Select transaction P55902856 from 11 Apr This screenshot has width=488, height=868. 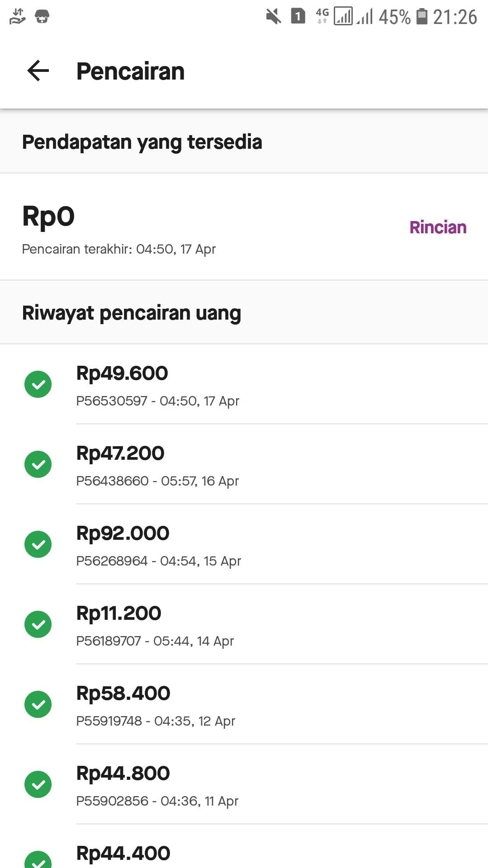coord(244,784)
